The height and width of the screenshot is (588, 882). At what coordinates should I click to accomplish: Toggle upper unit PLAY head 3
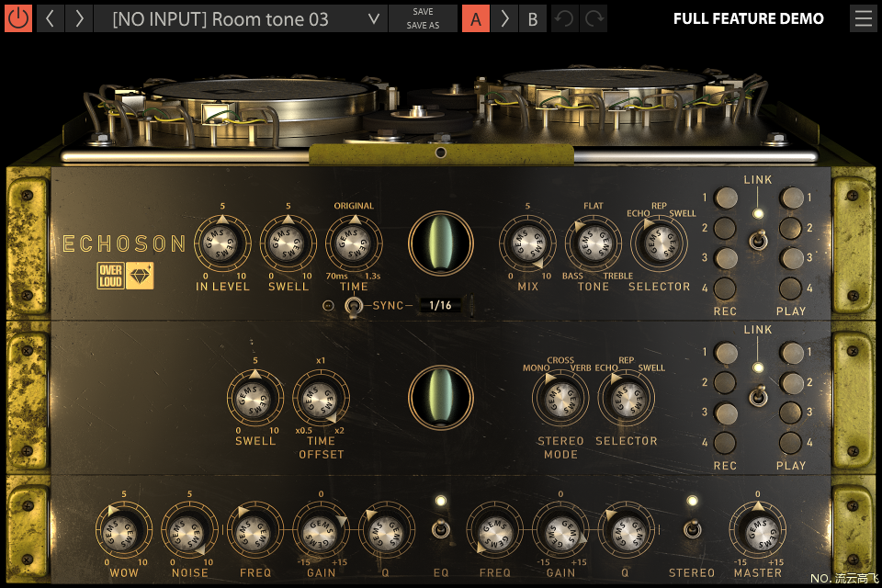click(x=791, y=258)
